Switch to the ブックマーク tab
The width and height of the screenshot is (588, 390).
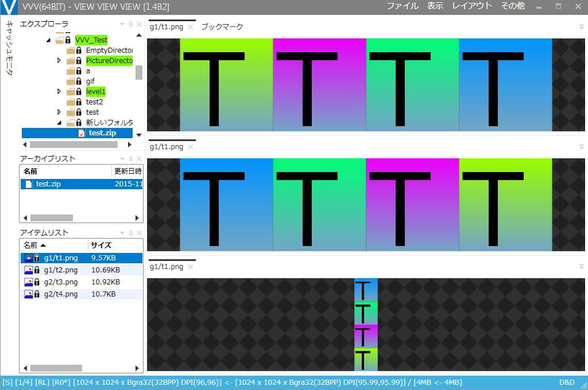point(222,27)
